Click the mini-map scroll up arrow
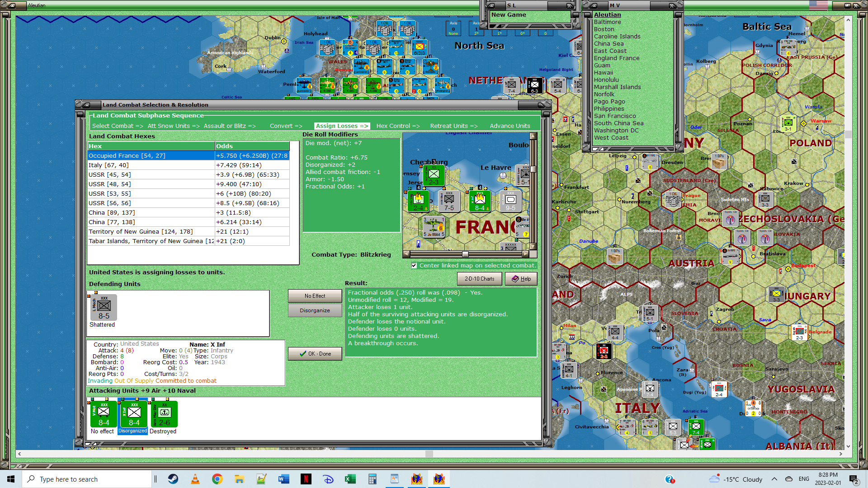 (x=533, y=136)
